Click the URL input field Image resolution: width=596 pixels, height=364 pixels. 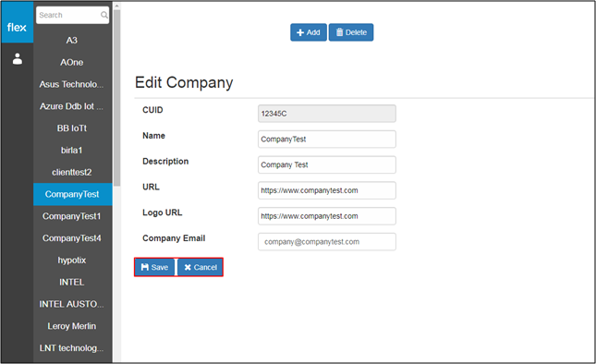pos(327,190)
